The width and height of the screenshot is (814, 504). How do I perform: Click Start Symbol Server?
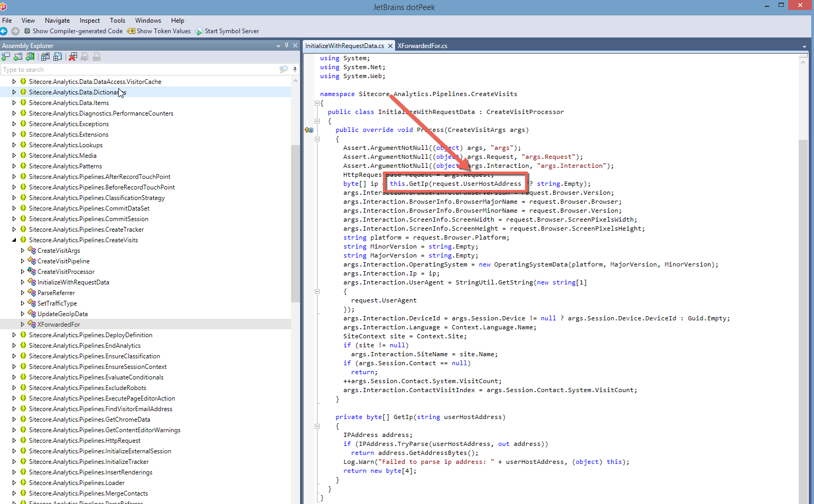tap(227, 31)
